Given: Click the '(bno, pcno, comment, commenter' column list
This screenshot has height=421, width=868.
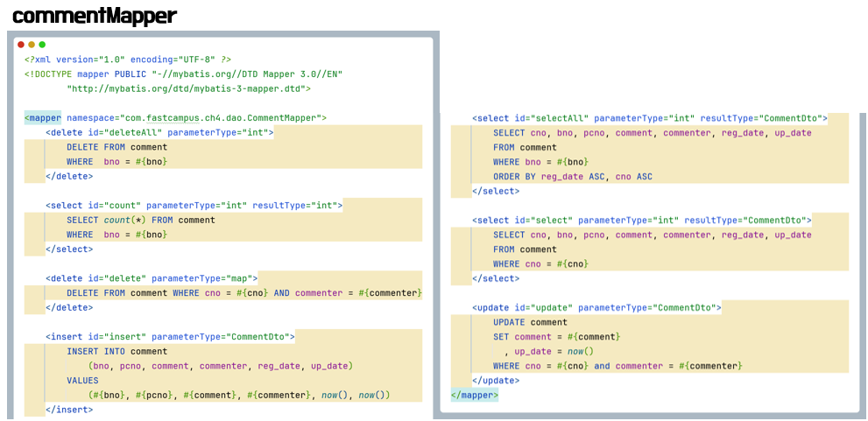Looking at the screenshot, I should coord(221,366).
